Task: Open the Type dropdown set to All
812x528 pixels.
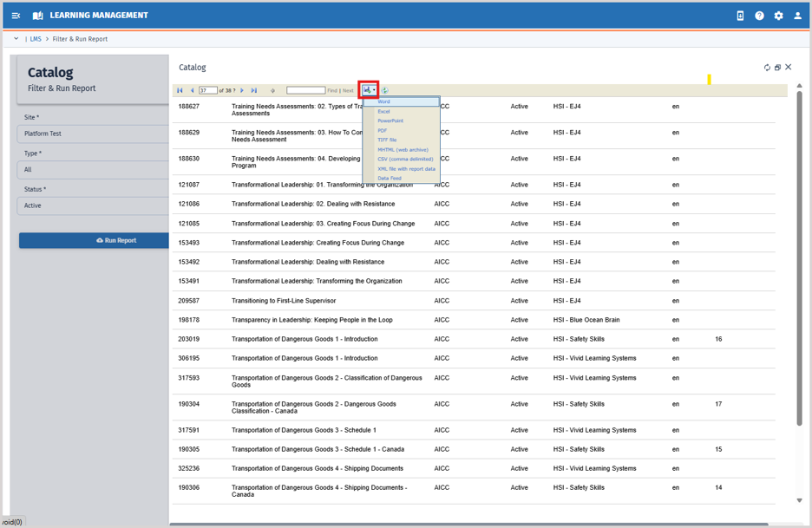Action: point(93,169)
